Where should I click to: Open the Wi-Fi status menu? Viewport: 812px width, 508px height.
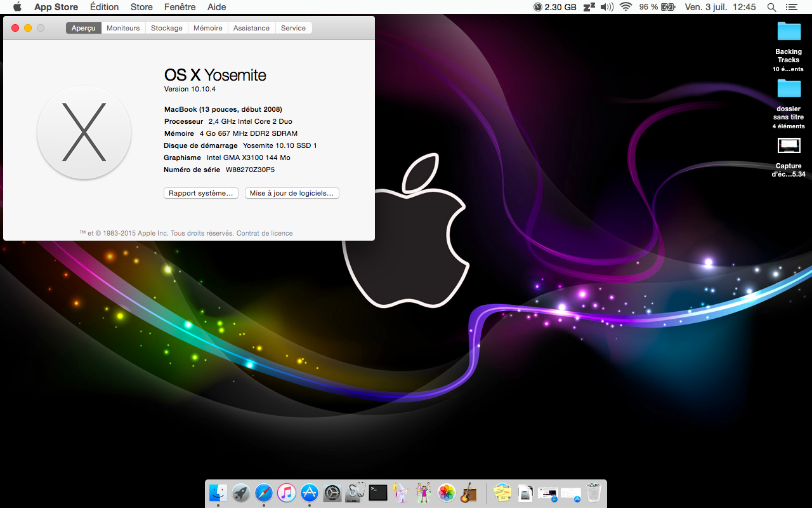point(626,7)
